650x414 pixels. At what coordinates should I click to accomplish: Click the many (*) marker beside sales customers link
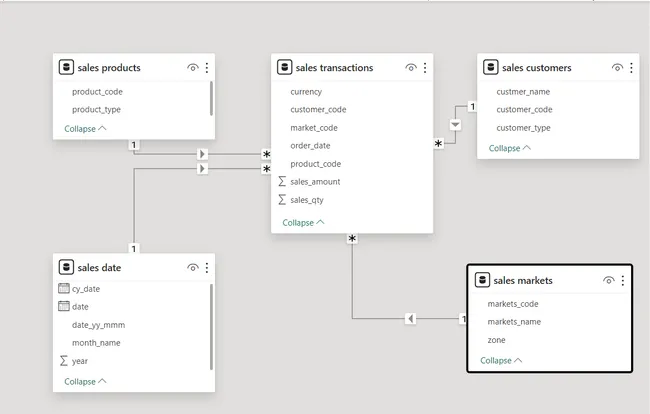(x=438, y=144)
